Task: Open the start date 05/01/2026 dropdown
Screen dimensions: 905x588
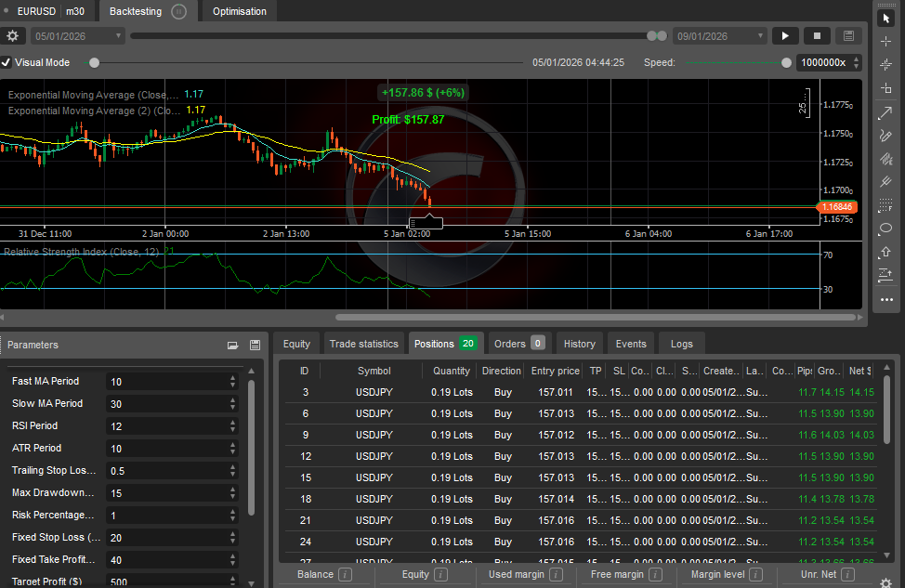Action: pos(78,35)
